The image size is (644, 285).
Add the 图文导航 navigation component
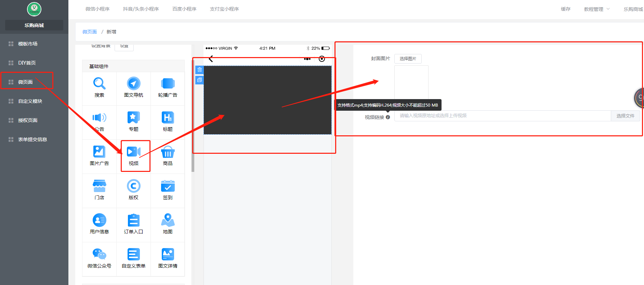(133, 88)
